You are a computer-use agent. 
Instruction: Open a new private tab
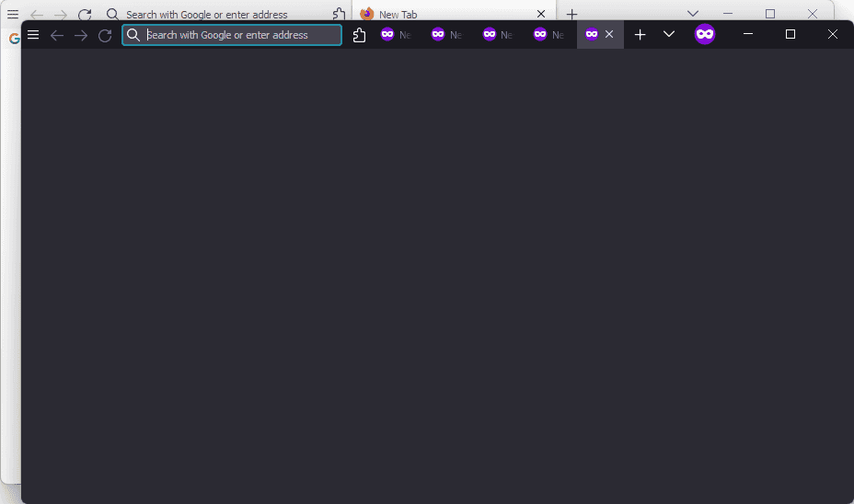[x=640, y=35]
